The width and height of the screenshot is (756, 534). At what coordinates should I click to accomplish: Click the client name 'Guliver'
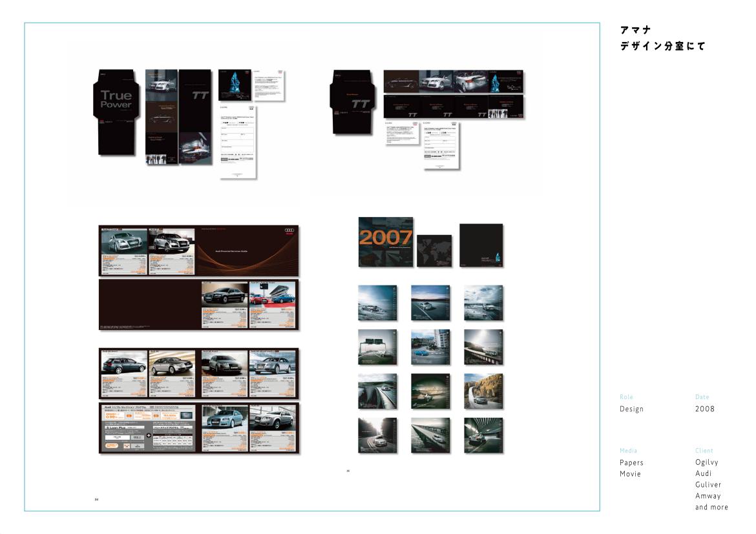point(708,485)
